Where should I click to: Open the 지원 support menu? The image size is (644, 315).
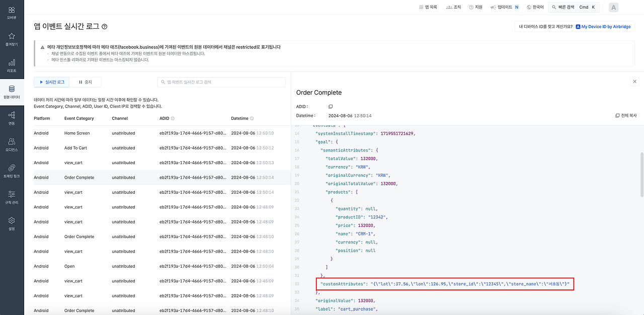point(475,7)
